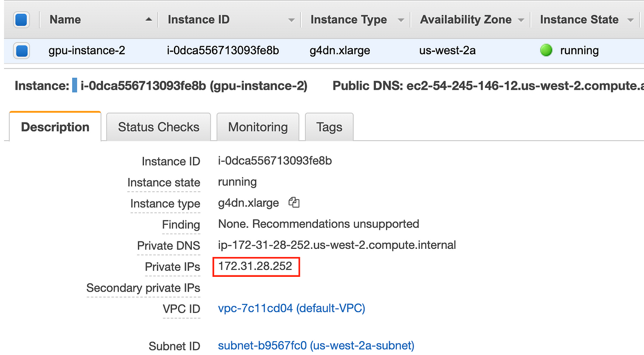This screenshot has width=644, height=355.
Task: Click the Finding label
Action: pos(181,225)
